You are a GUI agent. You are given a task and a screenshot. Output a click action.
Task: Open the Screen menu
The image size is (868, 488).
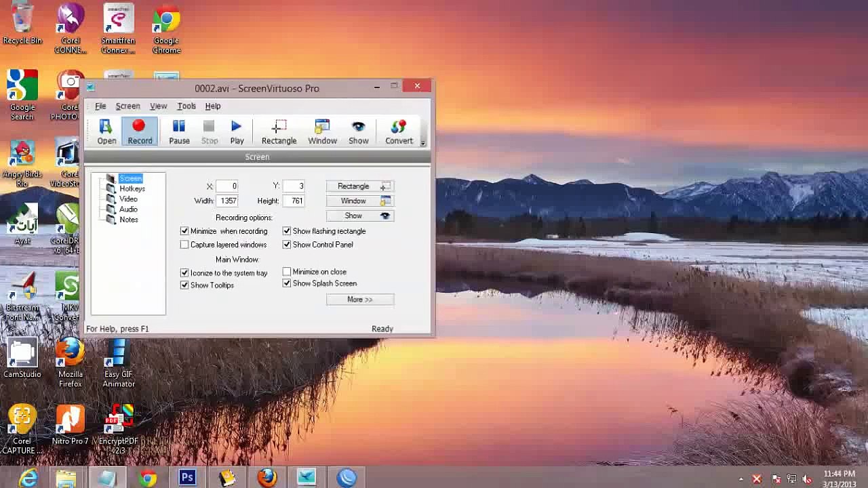point(127,106)
